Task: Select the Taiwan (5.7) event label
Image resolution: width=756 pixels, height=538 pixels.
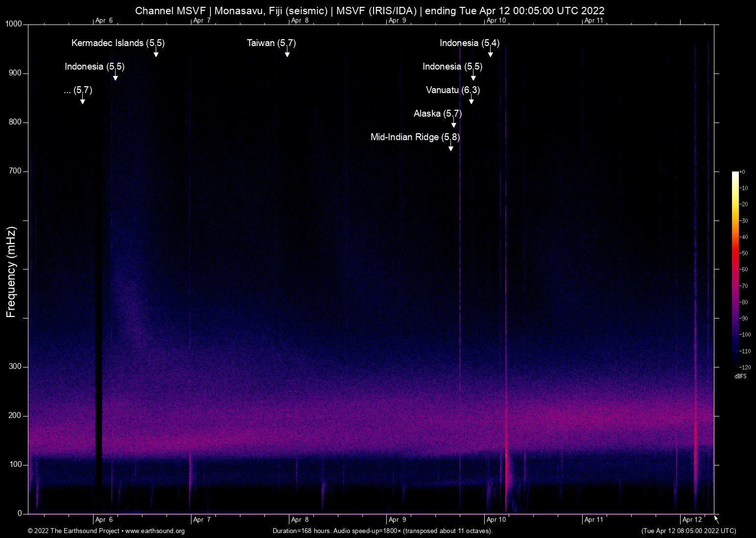Action: point(271,43)
